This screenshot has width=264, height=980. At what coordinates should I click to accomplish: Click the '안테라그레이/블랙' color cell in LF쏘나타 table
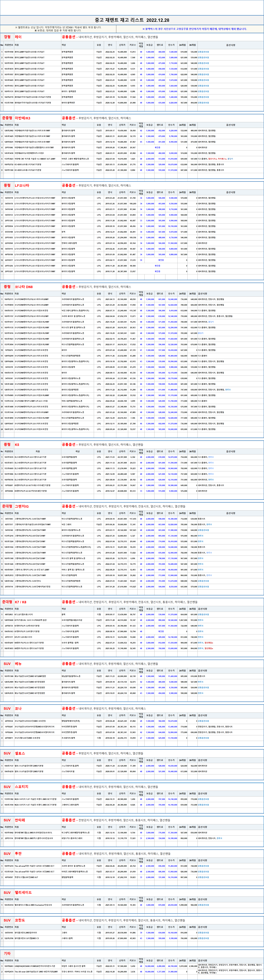69,243
